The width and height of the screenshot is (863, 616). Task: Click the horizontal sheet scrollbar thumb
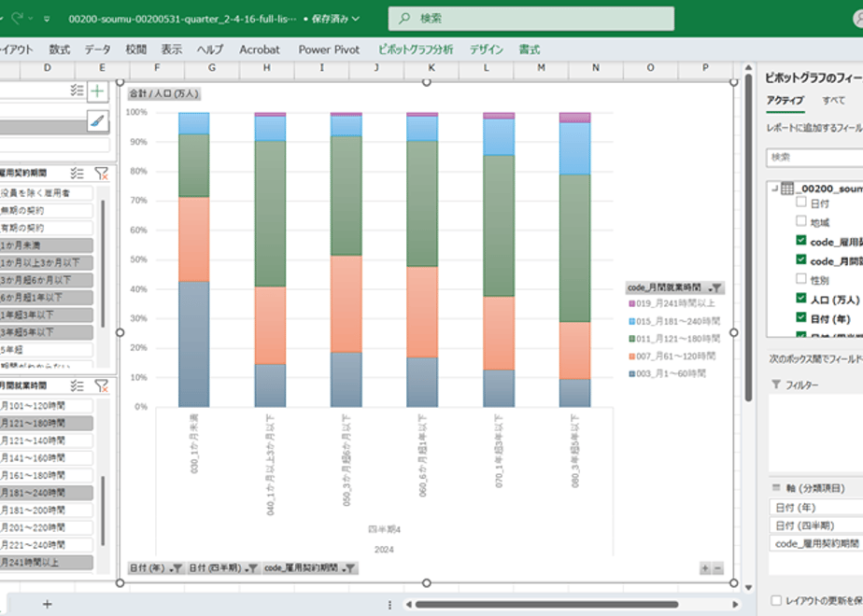546,605
